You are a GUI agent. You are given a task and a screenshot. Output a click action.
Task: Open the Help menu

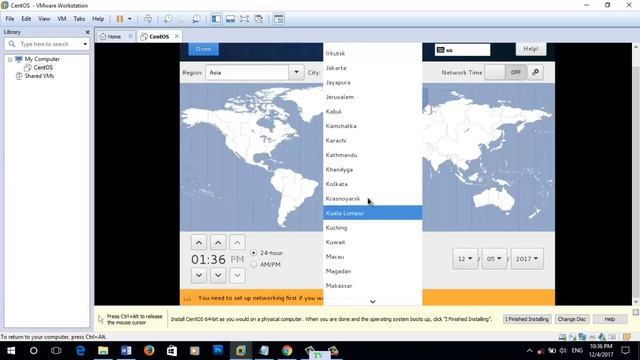pyautogui.click(x=98, y=19)
